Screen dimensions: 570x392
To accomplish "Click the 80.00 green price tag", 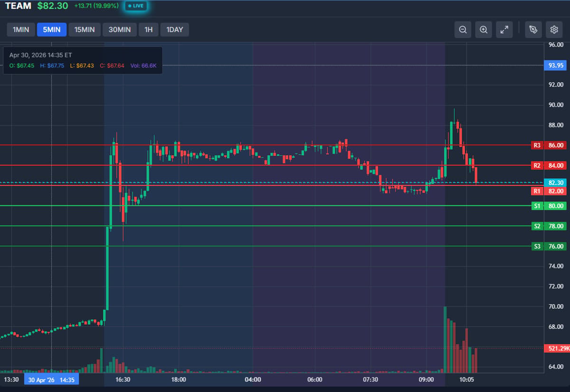I will [556, 206].
